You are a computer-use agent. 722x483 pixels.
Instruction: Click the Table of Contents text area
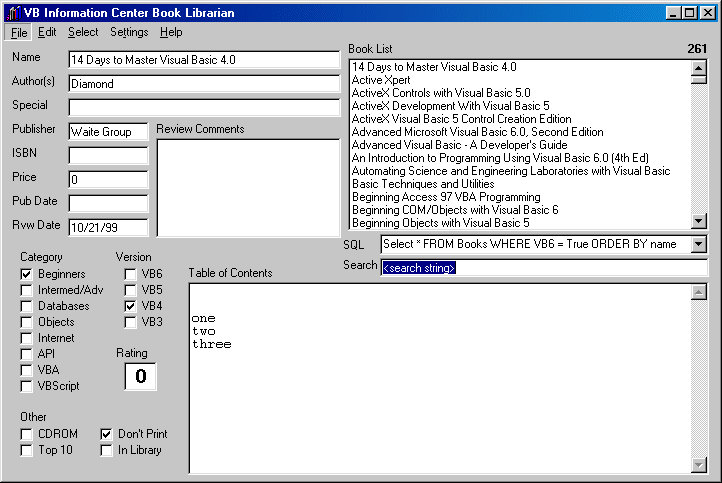tap(440, 378)
